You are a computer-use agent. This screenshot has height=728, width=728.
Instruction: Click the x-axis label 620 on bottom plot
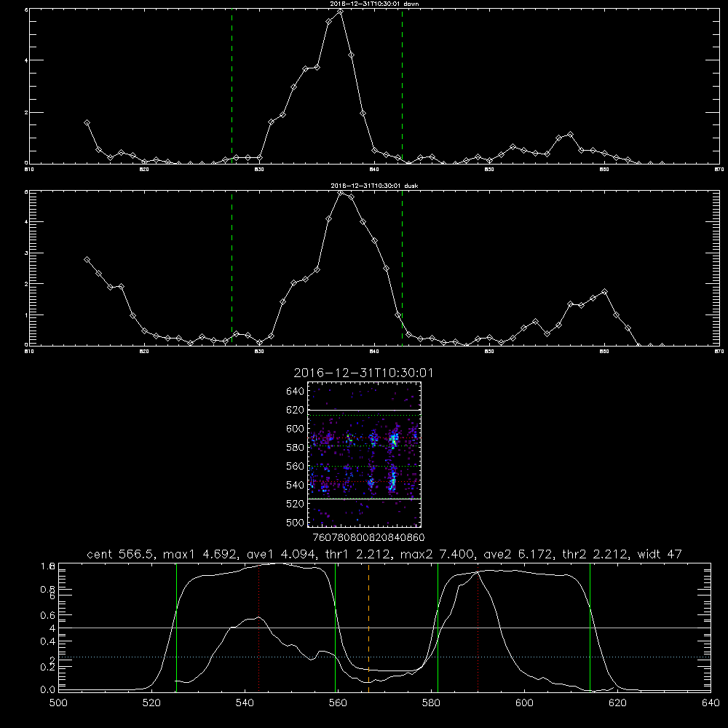tap(617, 703)
